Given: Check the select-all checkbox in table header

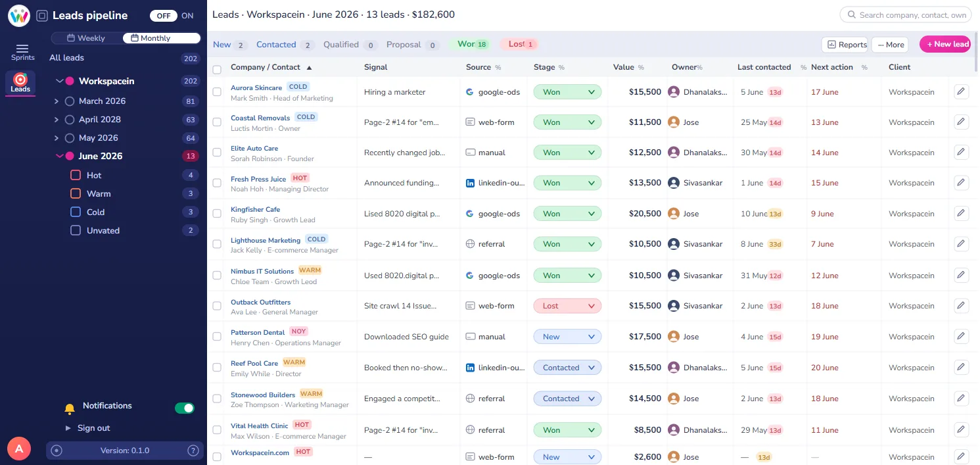Looking at the screenshot, I should (x=217, y=69).
